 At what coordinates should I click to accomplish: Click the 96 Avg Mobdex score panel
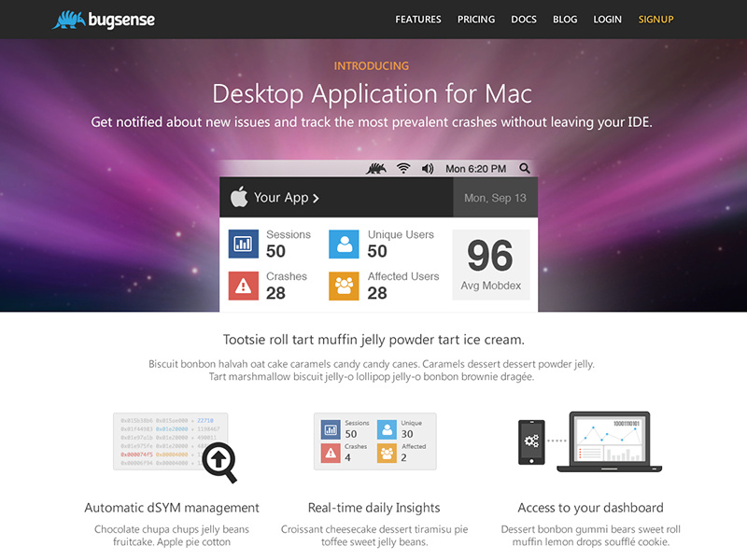click(490, 264)
